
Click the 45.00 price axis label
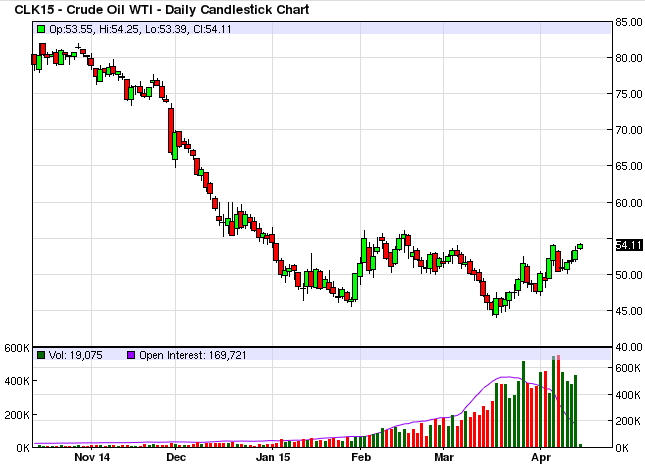point(629,311)
